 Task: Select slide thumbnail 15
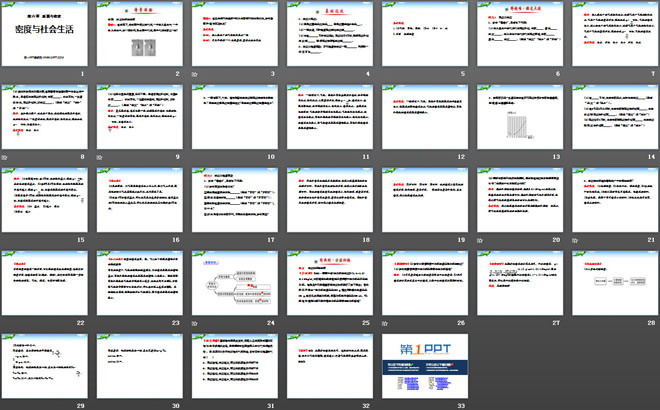coord(45,200)
